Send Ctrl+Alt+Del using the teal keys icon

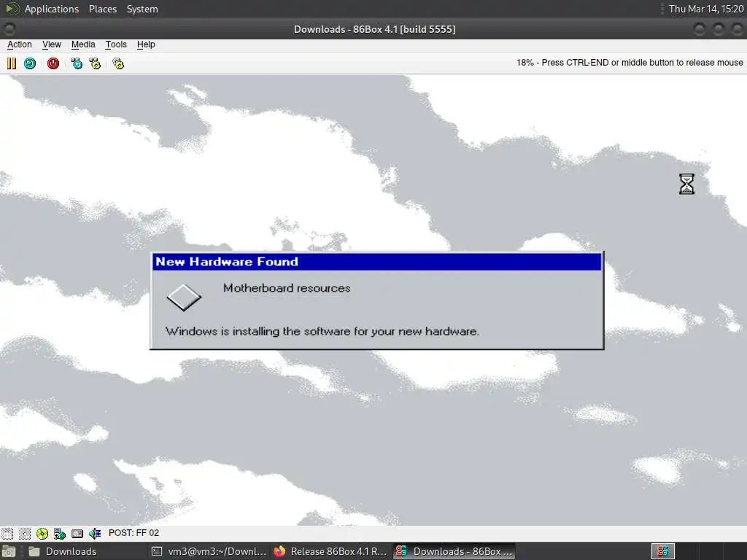pyautogui.click(x=76, y=63)
